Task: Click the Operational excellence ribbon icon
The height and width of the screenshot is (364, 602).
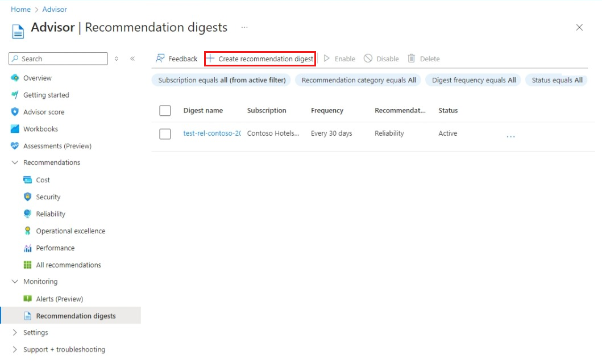Action: pos(28,231)
